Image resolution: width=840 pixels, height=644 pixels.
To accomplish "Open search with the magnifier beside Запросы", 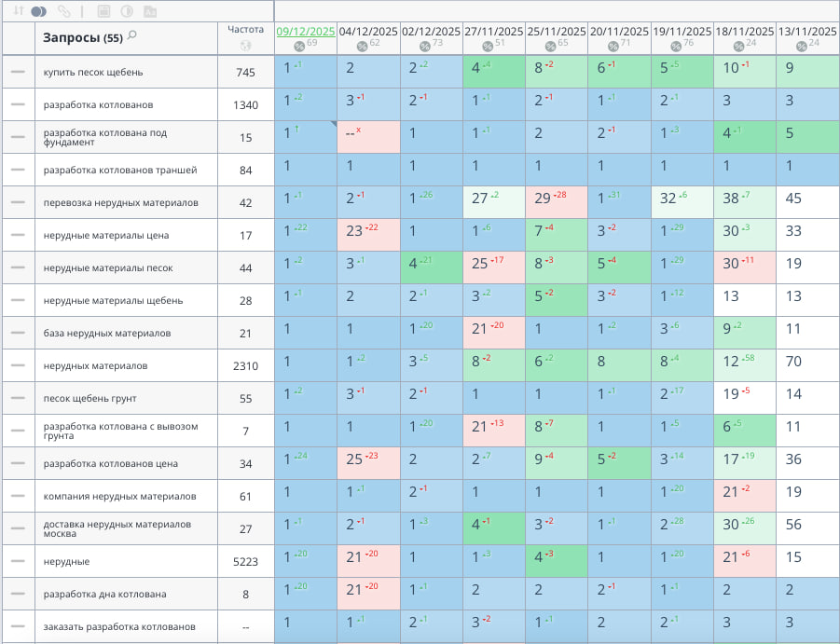I will [132, 35].
